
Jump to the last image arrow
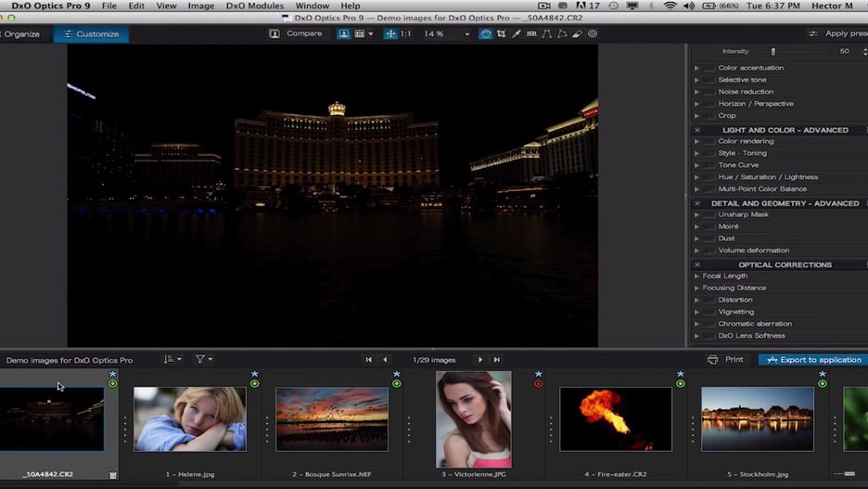497,360
